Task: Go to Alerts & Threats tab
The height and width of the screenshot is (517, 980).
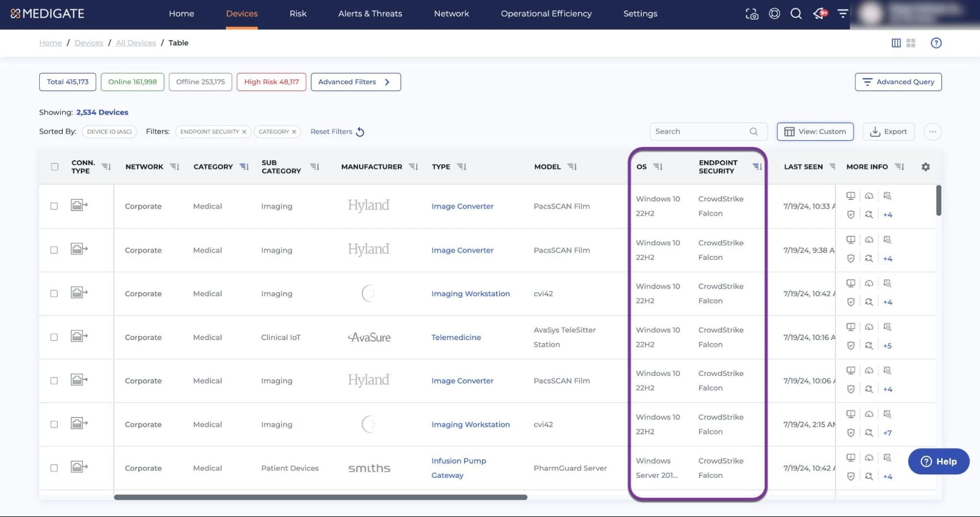Action: (x=370, y=14)
